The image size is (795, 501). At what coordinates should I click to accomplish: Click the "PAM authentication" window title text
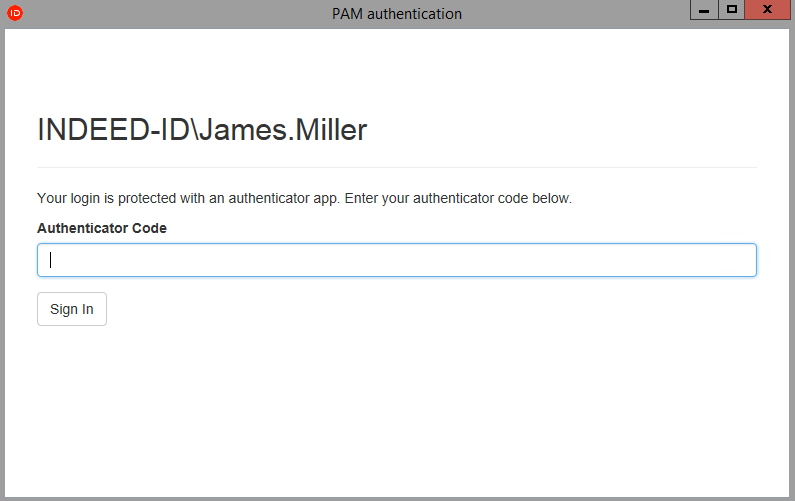[x=396, y=14]
